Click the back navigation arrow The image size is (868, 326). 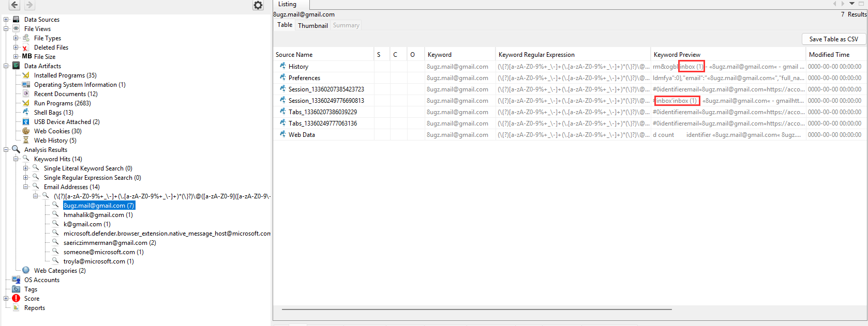[14, 5]
